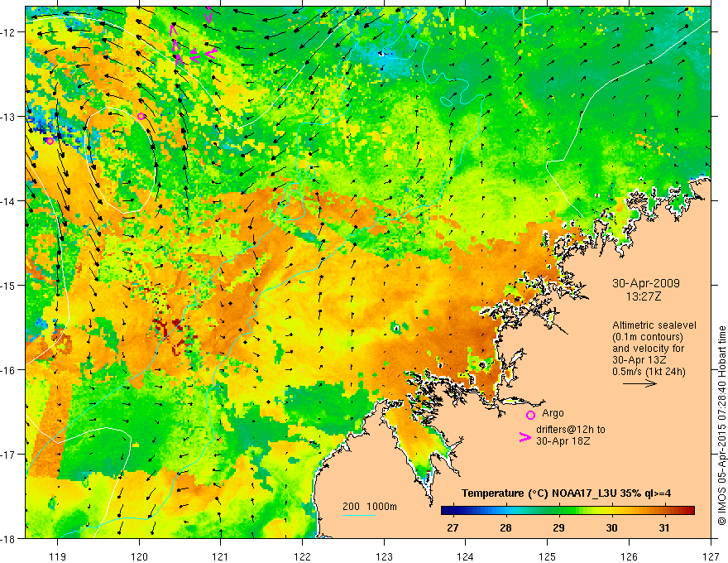Click the 'Altimetric sealevel' text line
Image resolution: width=728 pixels, height=563 pixels.
pyautogui.click(x=654, y=325)
